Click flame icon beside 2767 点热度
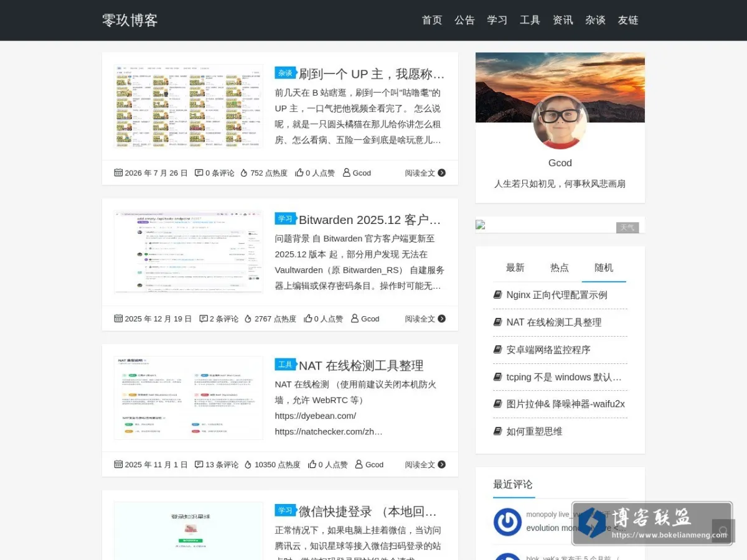This screenshot has height=560, width=747. [248, 319]
